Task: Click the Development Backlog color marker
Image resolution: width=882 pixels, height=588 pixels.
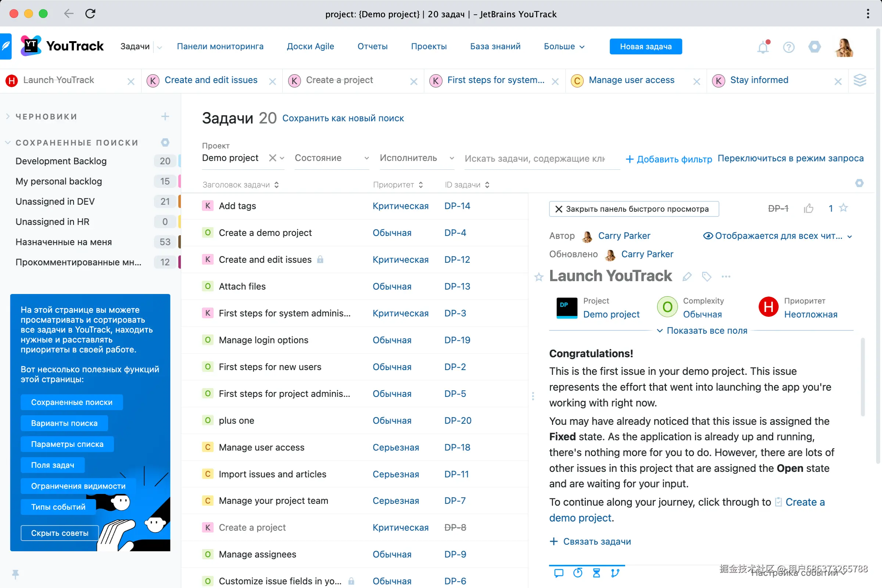Action: click(179, 161)
